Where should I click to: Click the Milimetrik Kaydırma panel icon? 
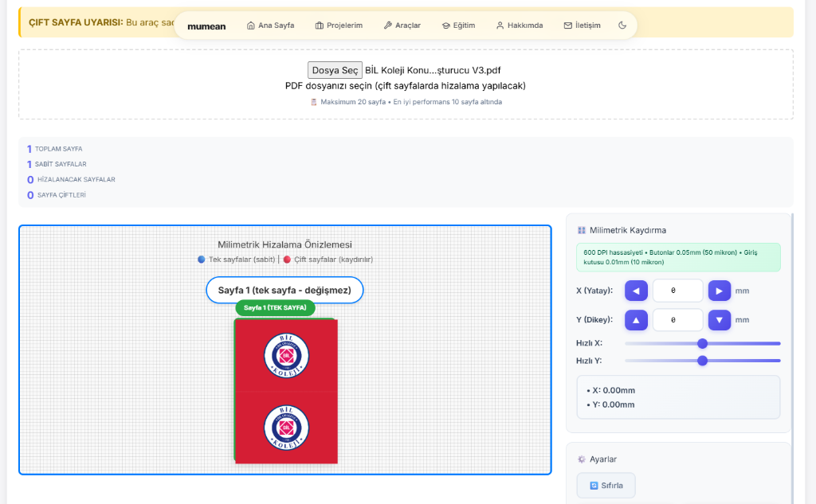point(581,230)
